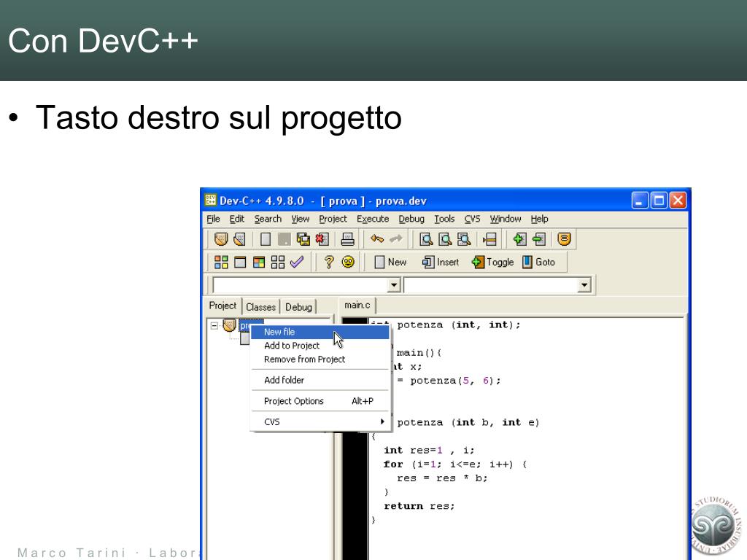The width and height of the screenshot is (747, 560).
Task: Open the Search menu
Action: (268, 219)
